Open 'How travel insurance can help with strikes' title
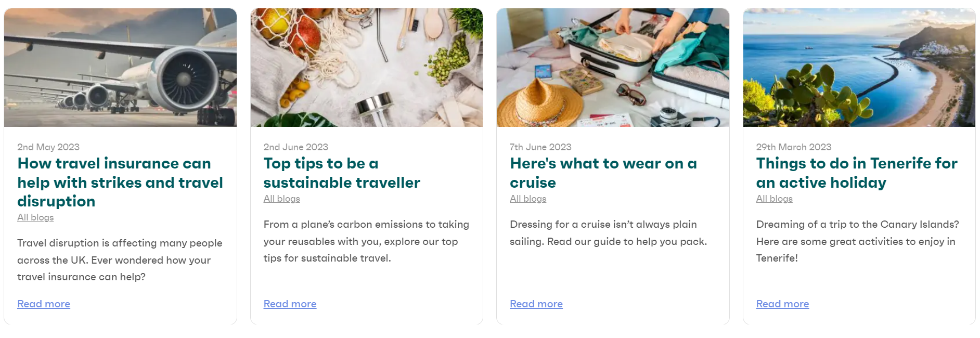This screenshot has width=980, height=338. click(120, 183)
